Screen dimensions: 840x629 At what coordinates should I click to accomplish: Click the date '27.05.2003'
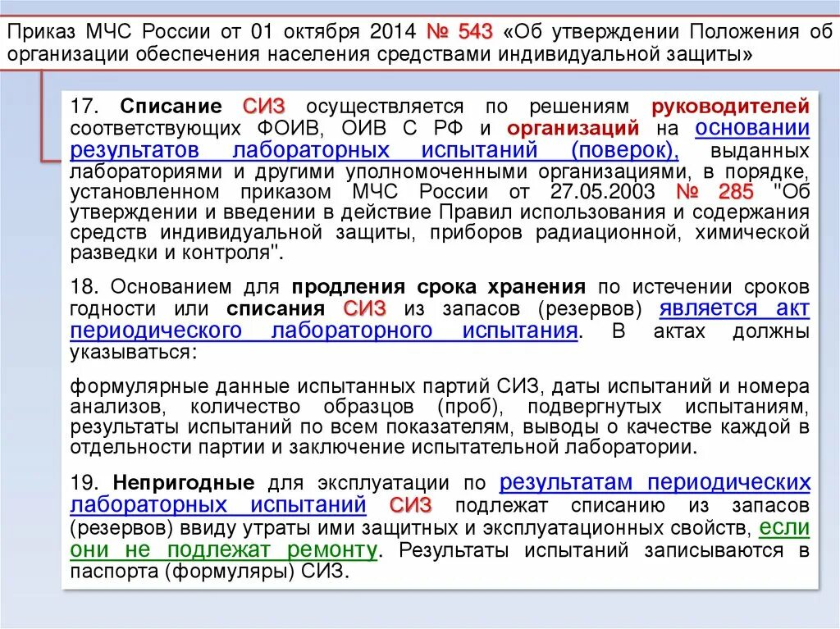click(603, 191)
